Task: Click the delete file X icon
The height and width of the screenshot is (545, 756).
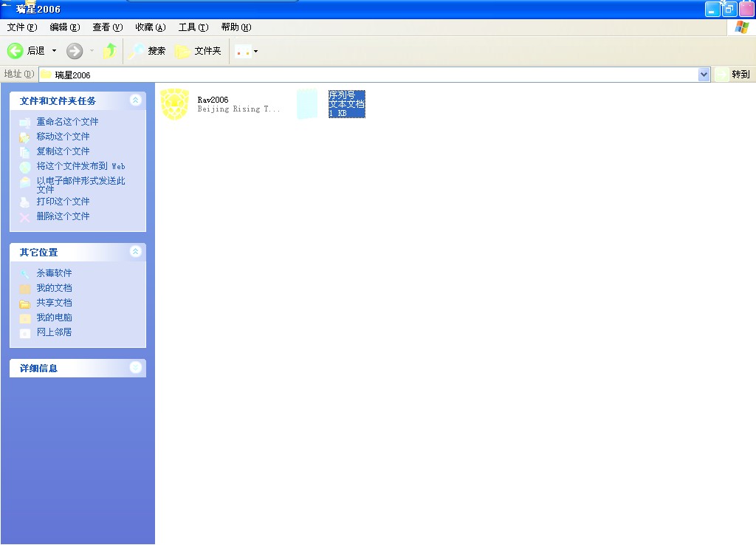Action: tap(24, 217)
